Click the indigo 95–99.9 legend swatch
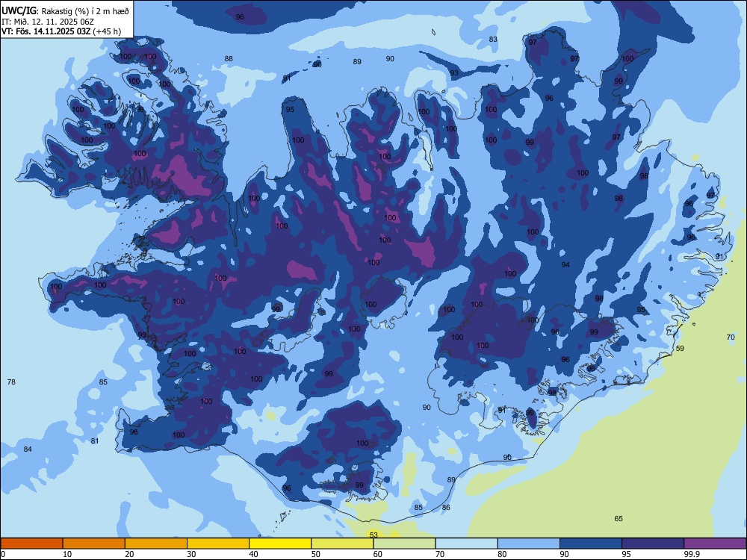 coord(653,544)
